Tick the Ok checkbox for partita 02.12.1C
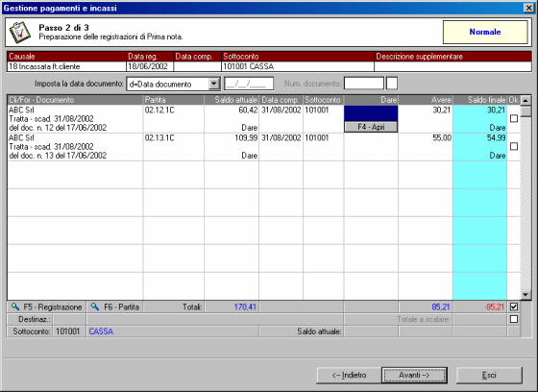Viewport: 538px width, 392px height. [514, 118]
